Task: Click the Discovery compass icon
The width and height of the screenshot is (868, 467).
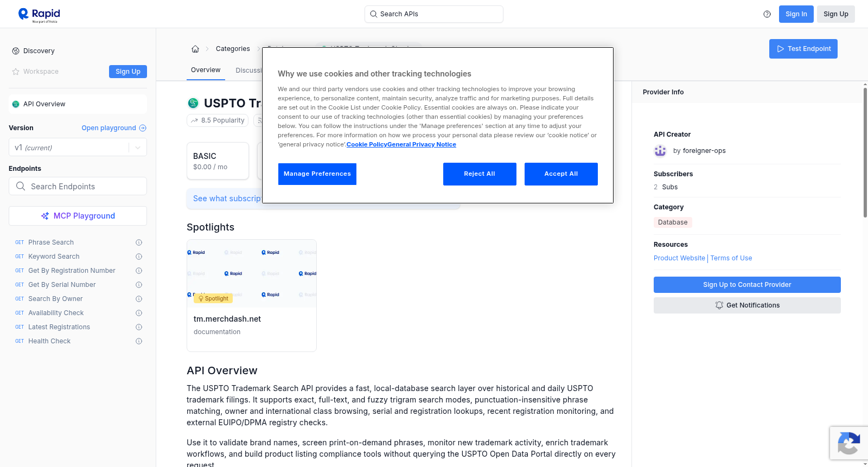Action: tap(16, 51)
